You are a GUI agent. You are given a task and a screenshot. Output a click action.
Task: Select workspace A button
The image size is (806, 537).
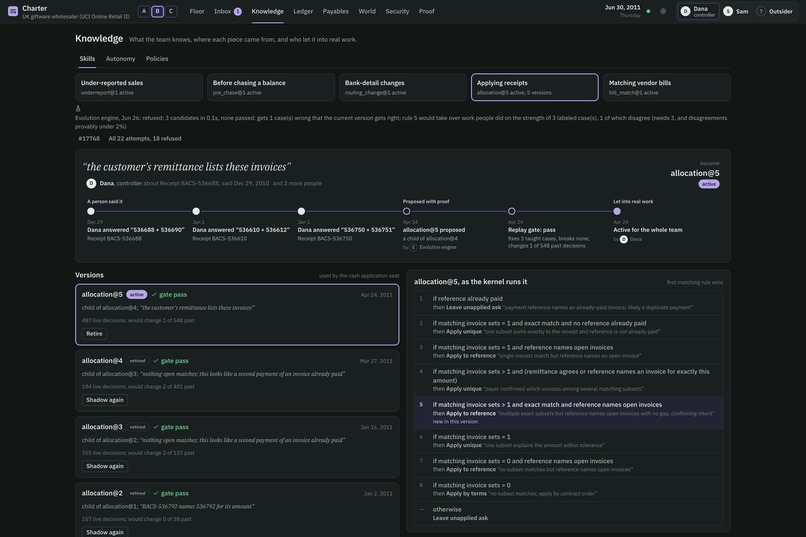click(144, 11)
